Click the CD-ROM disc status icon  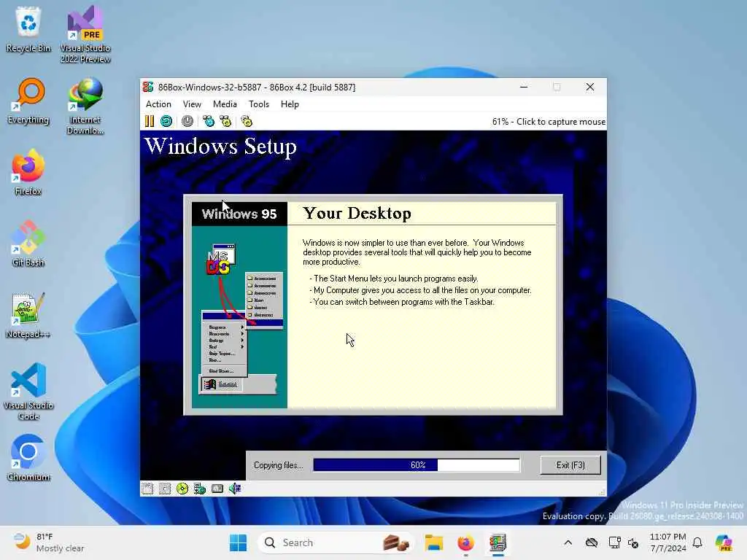click(182, 489)
